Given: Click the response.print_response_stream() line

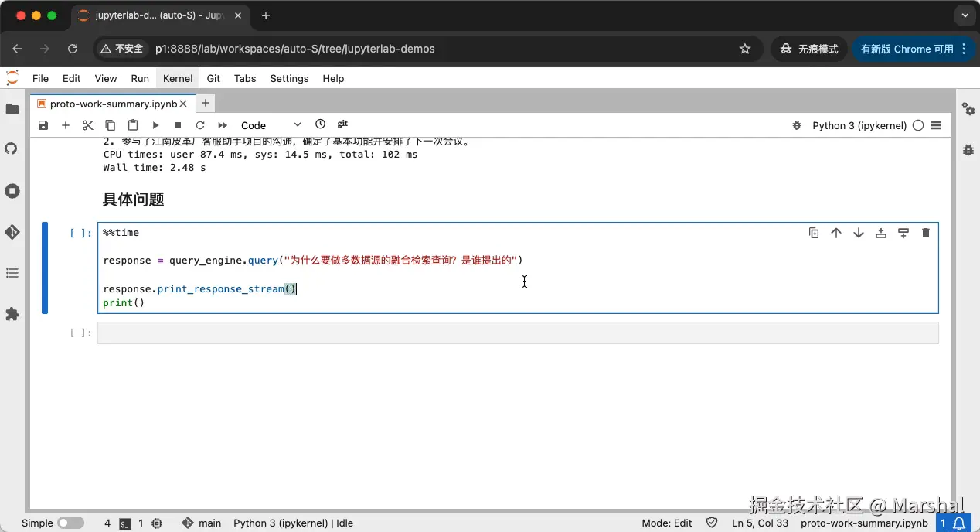Looking at the screenshot, I should click(x=200, y=288).
